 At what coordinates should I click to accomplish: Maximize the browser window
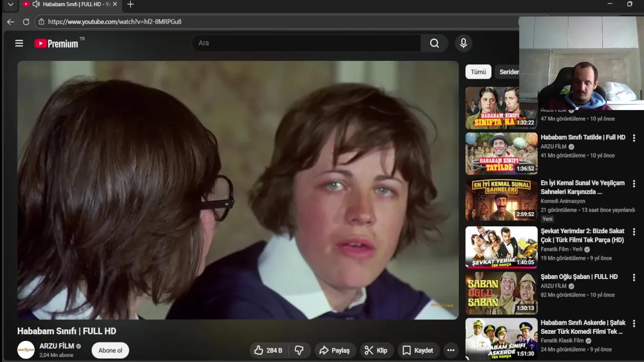[x=629, y=4]
